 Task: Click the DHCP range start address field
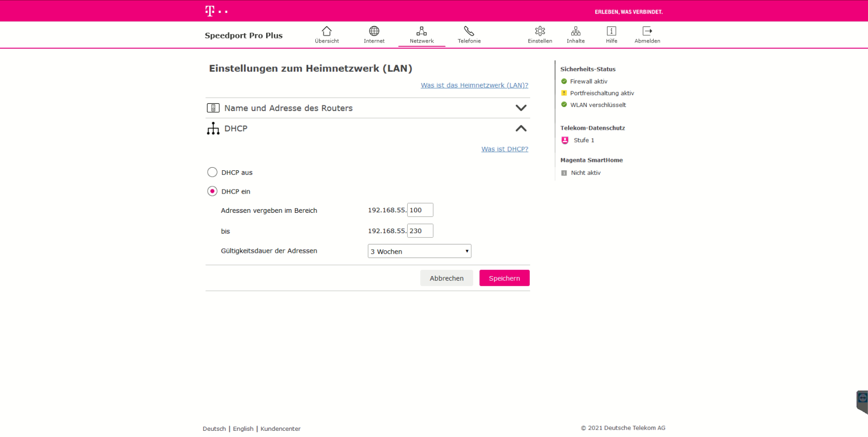pos(420,210)
